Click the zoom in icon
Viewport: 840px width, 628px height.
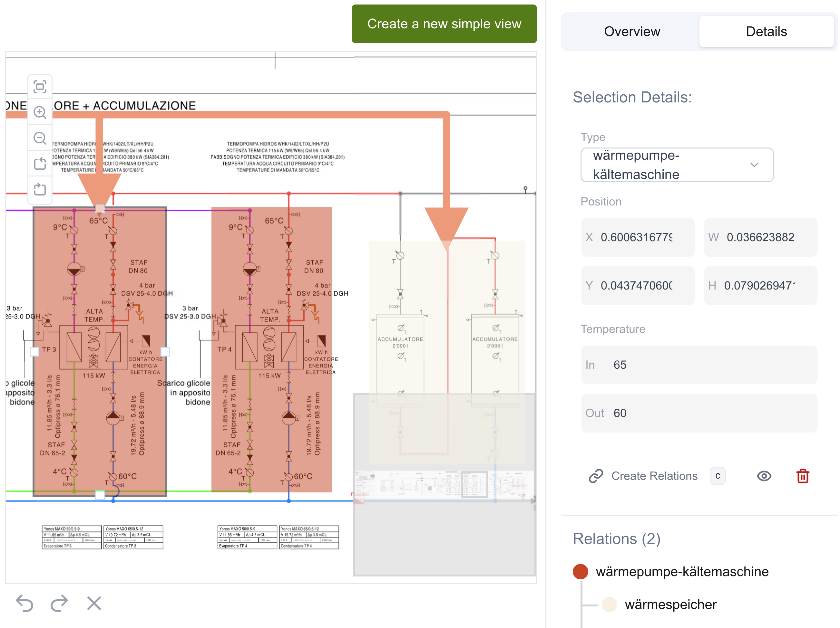[x=40, y=113]
